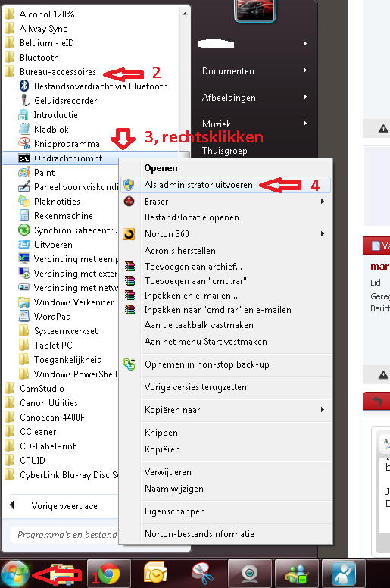This screenshot has width=390, height=588.
Task: Click the scissors icon of Knipprogramma
Action: tap(24, 144)
